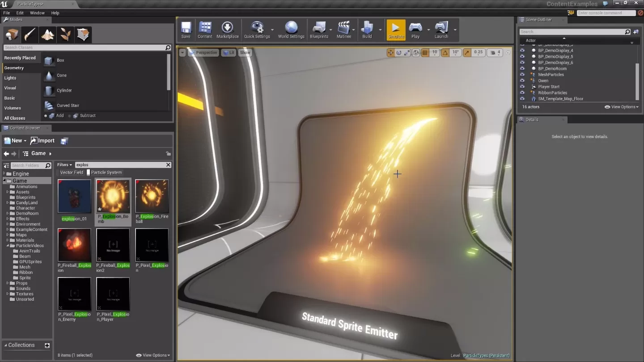Click the Import button
The height and width of the screenshot is (362, 644).
42,141
